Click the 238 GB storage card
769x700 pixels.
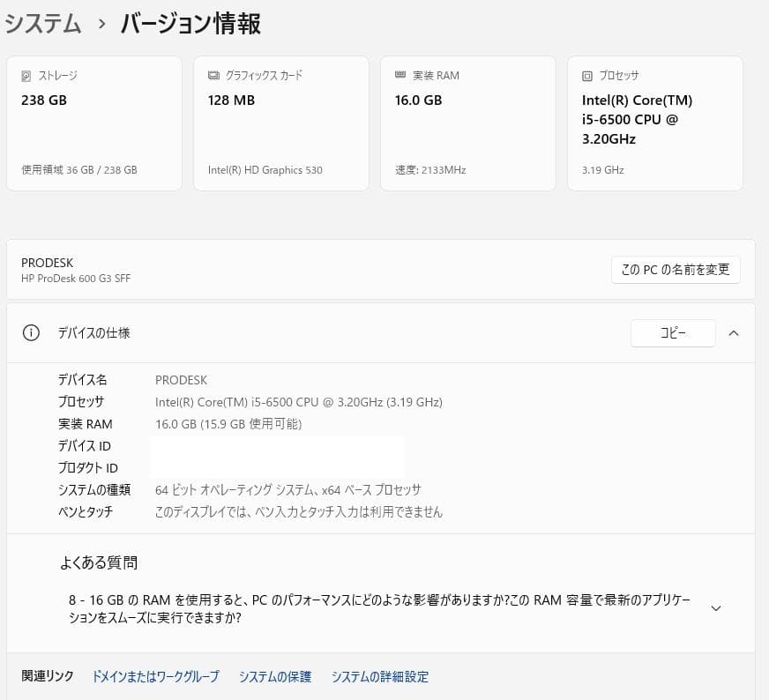[93, 123]
